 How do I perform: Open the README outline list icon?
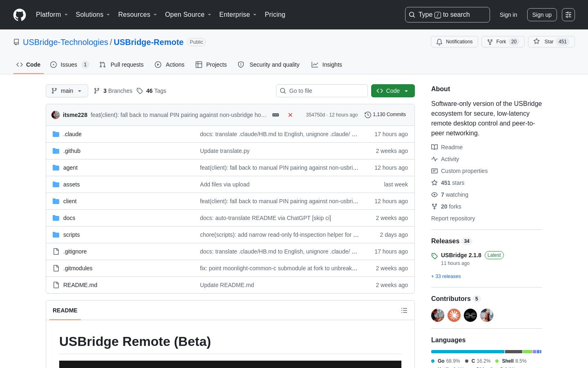pos(404,310)
